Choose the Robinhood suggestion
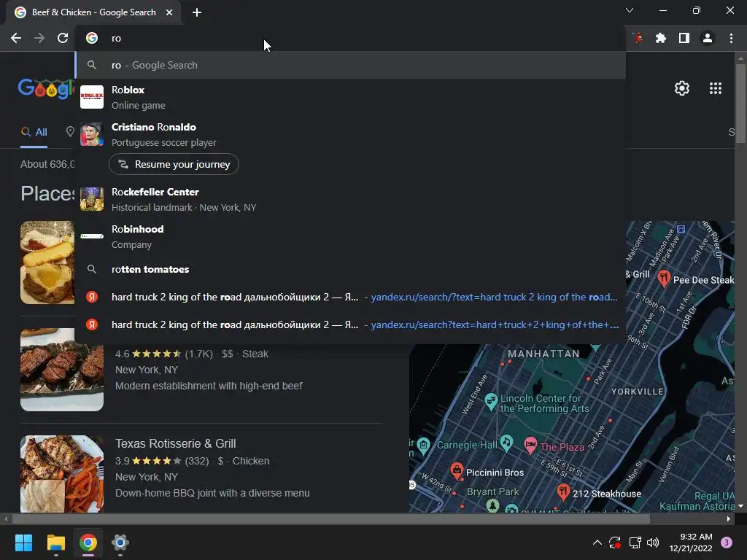Viewport: 747px width, 560px height. [x=351, y=236]
